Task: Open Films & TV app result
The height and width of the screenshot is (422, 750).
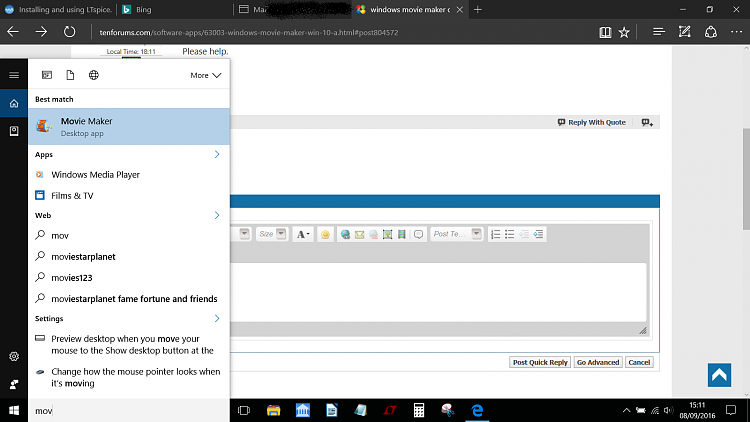Action: click(x=129, y=196)
